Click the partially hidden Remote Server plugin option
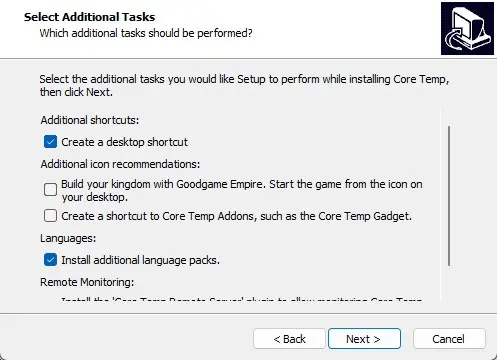The image size is (497, 360). [242, 299]
